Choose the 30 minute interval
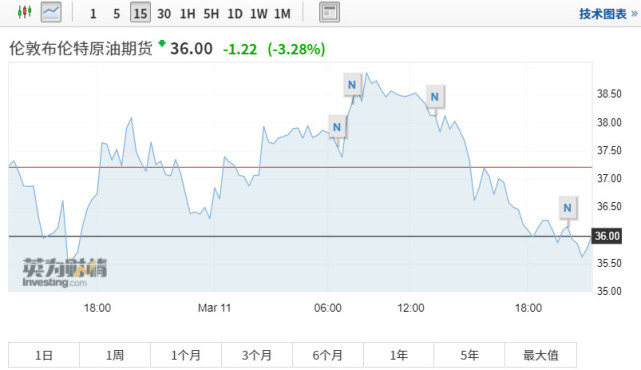This screenshot has width=641, height=370. pos(164,14)
